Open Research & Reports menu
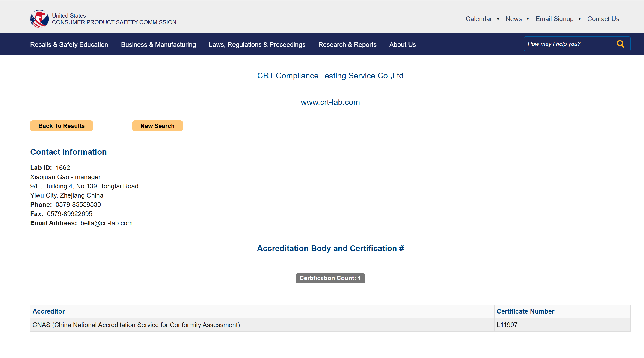This screenshot has width=644, height=358. [347, 44]
